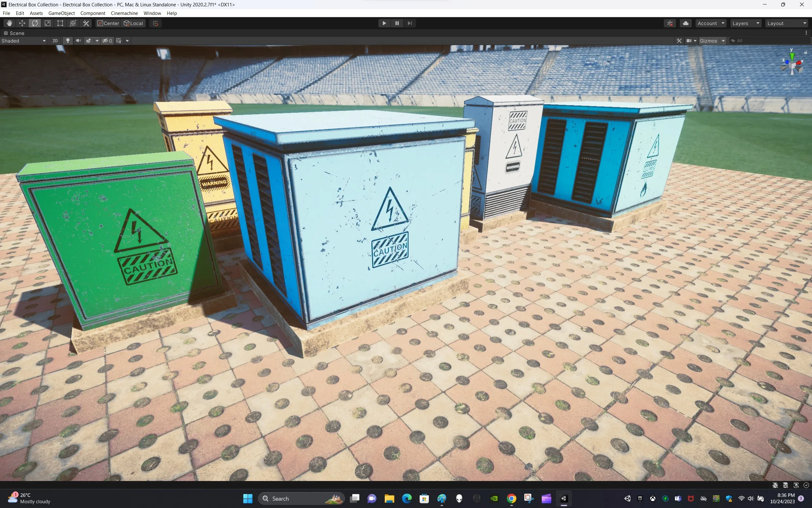
Task: Open Scene camera settings
Action: pyautogui.click(x=691, y=41)
